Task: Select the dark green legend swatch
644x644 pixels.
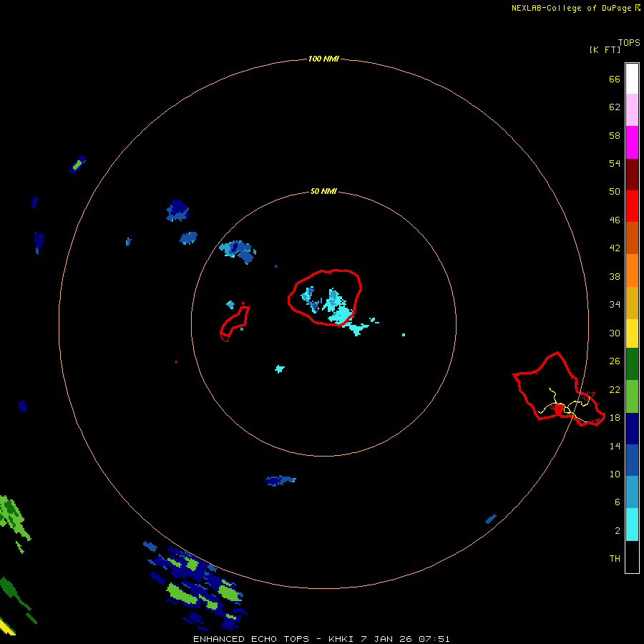Action: click(x=632, y=364)
